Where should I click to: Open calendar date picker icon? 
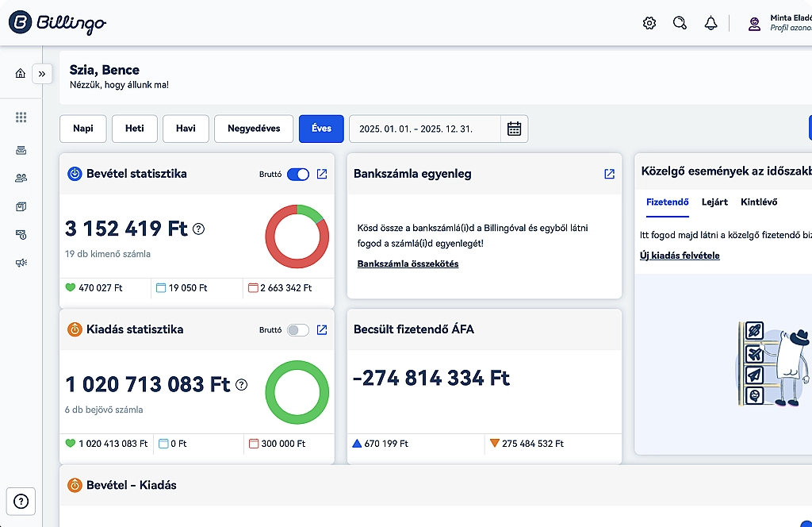tap(514, 129)
